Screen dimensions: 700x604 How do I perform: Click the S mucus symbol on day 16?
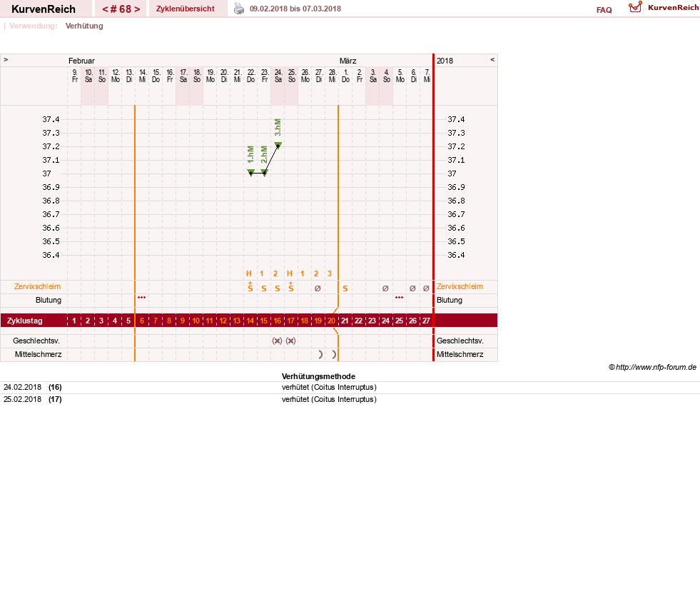click(x=278, y=288)
